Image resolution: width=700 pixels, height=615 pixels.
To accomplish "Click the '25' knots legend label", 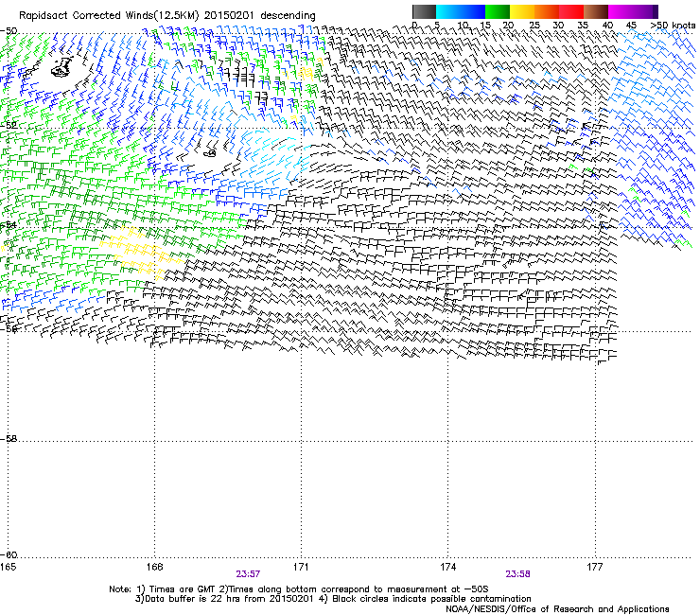I will [534, 25].
